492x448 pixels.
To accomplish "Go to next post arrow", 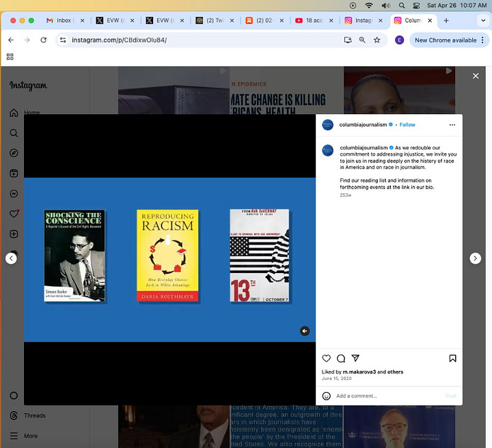I will click(x=475, y=258).
